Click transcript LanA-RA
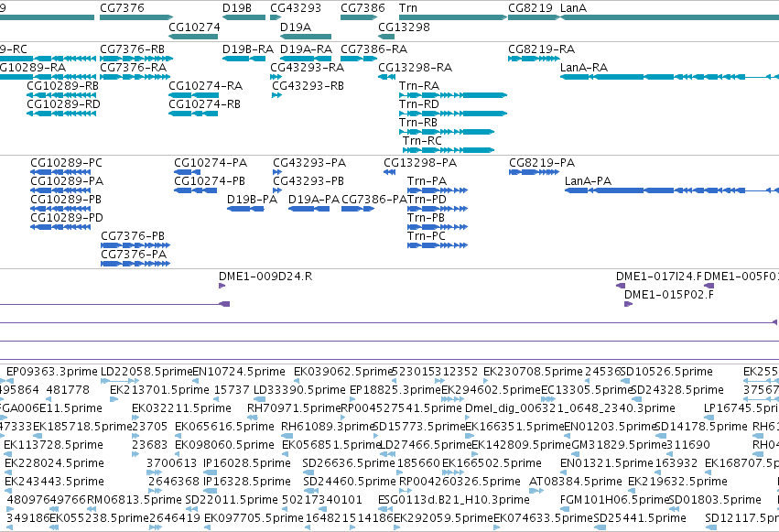This screenshot has width=779, height=532. (584, 68)
